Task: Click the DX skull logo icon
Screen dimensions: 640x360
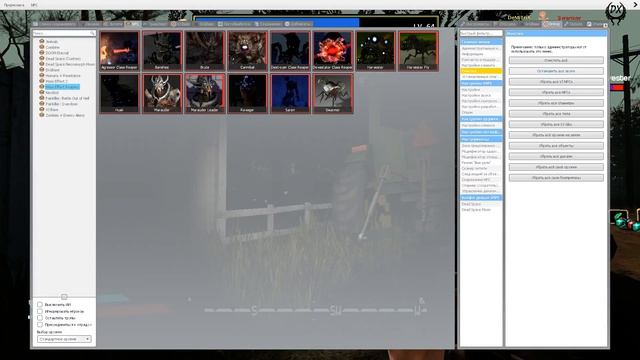Action: (x=616, y=13)
